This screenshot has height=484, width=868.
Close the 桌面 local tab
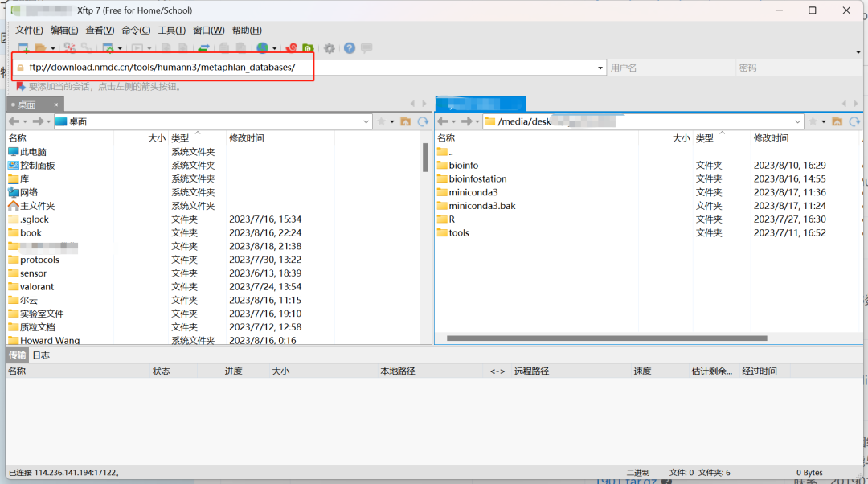(x=56, y=105)
